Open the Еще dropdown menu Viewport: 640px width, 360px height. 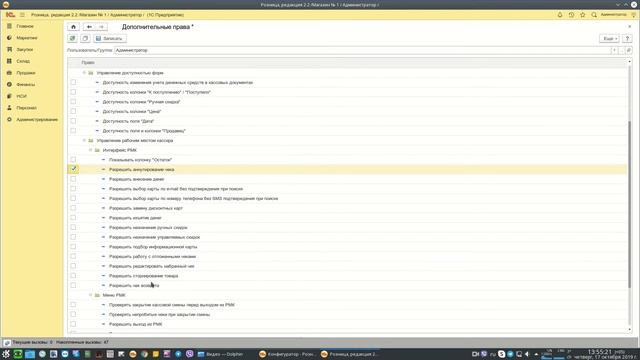click(609, 38)
